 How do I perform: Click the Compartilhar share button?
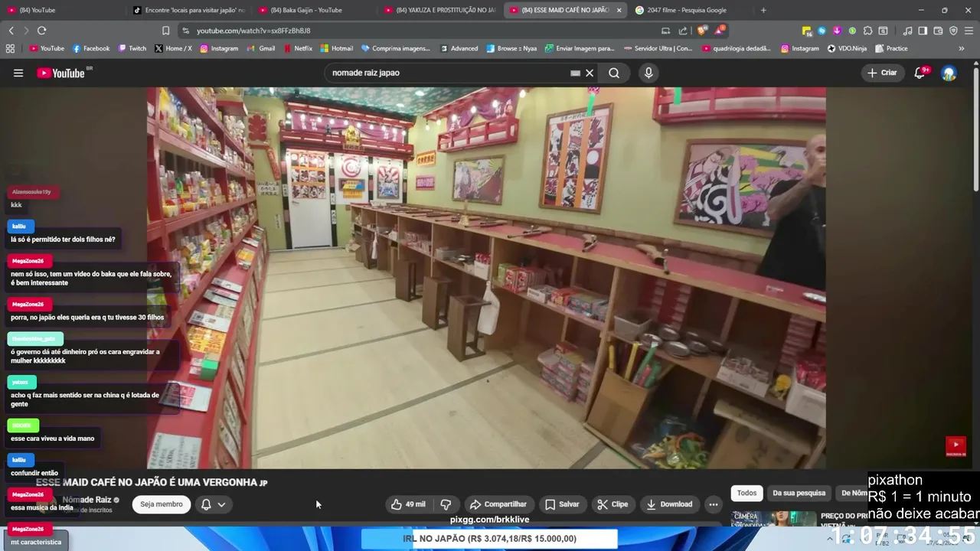[x=498, y=504]
